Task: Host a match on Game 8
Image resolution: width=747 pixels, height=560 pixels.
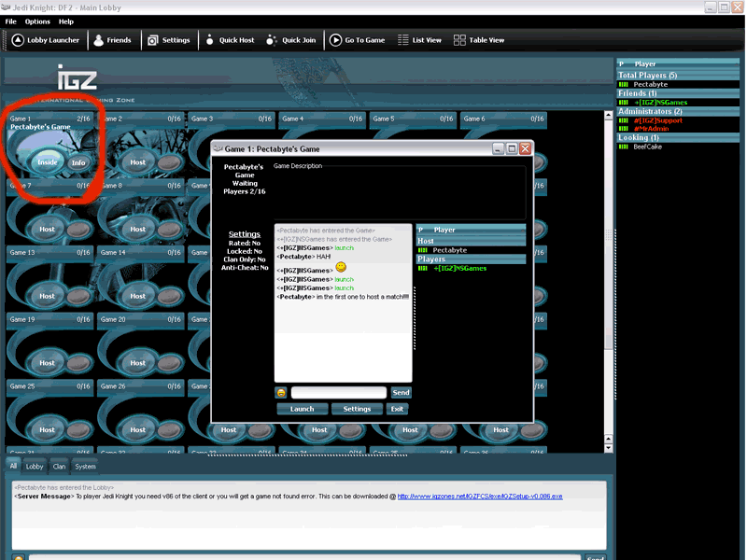Action: 137,229
